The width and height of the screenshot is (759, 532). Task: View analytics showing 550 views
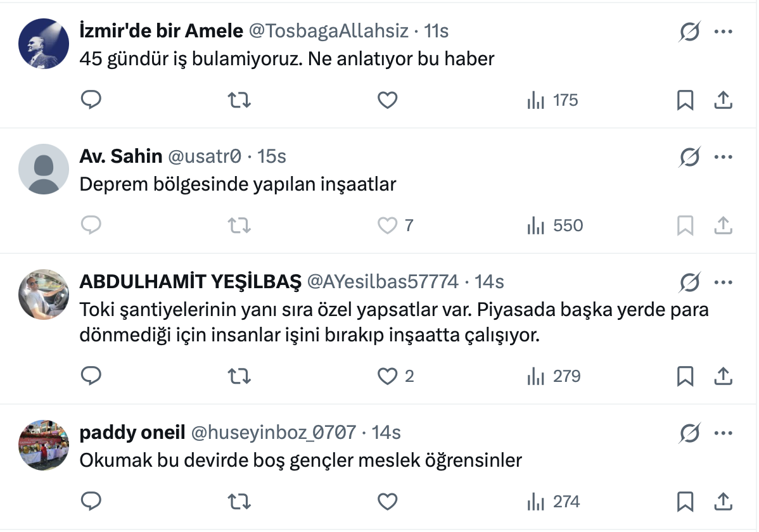(555, 225)
